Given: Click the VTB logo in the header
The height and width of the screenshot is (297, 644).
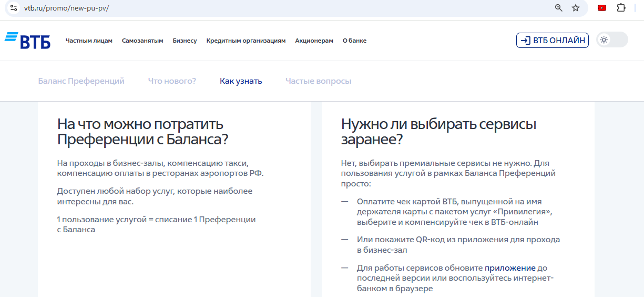Looking at the screenshot, I should click(27, 41).
